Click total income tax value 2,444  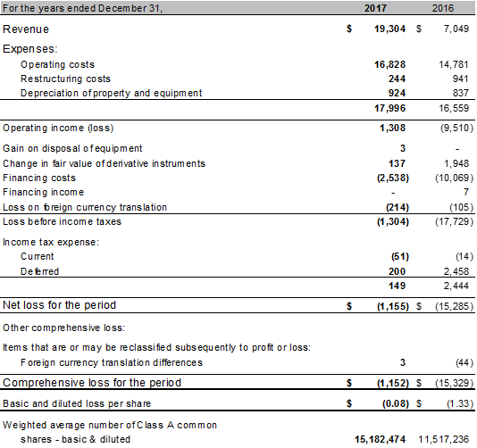tap(456, 286)
